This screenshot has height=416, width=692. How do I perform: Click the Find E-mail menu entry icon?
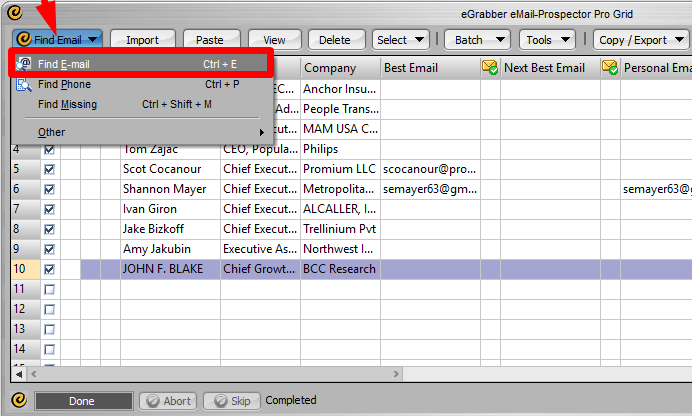coord(24,64)
